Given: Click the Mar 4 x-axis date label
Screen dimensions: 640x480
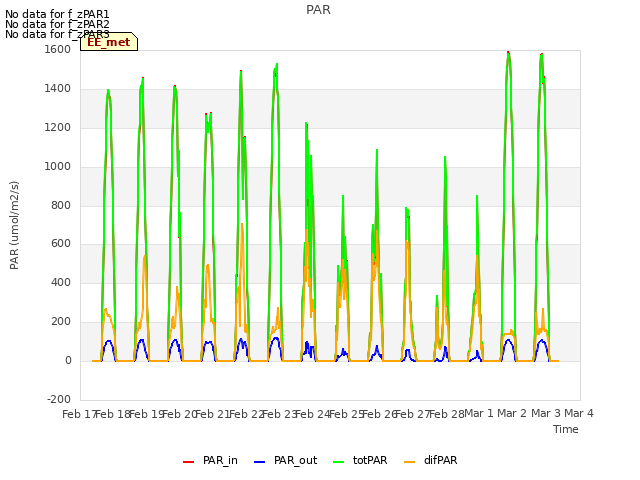Looking at the screenshot, I should [x=579, y=413].
